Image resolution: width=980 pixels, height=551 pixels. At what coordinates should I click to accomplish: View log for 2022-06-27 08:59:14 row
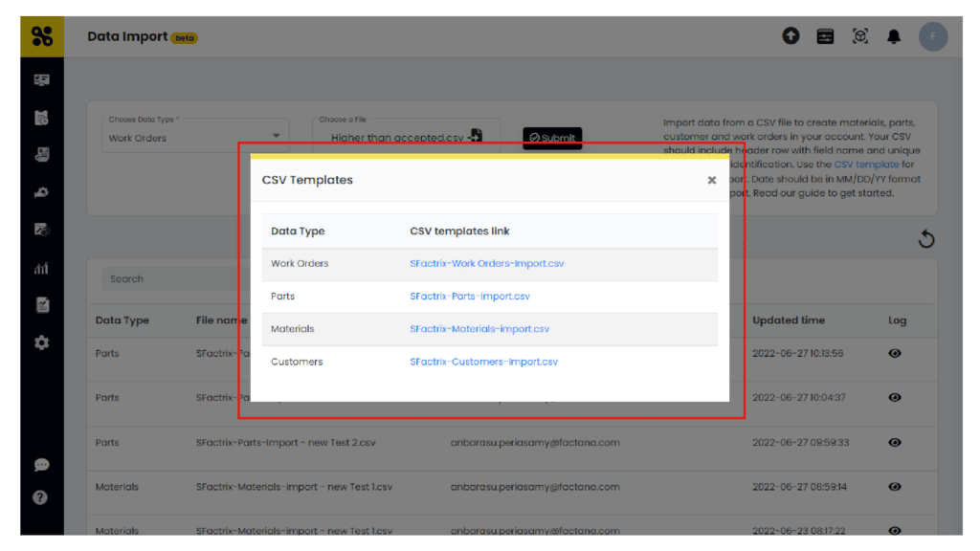[895, 487]
